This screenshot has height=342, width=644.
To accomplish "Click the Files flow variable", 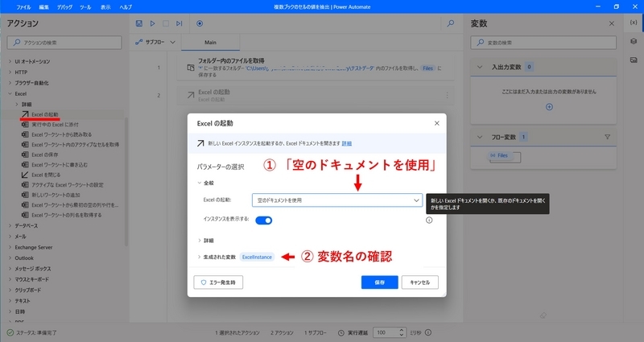I will pos(499,155).
